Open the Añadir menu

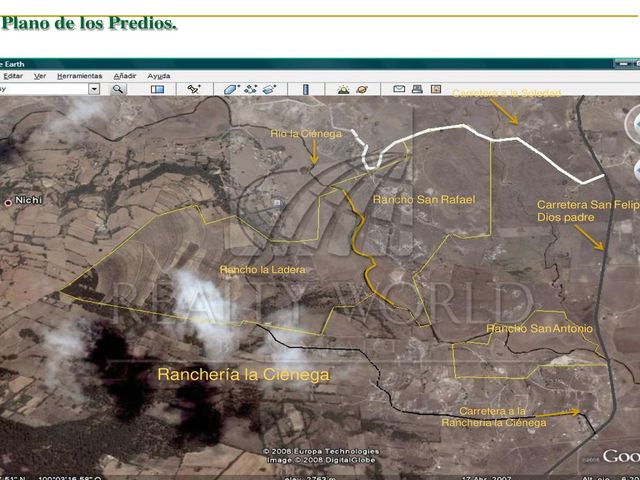[124, 76]
